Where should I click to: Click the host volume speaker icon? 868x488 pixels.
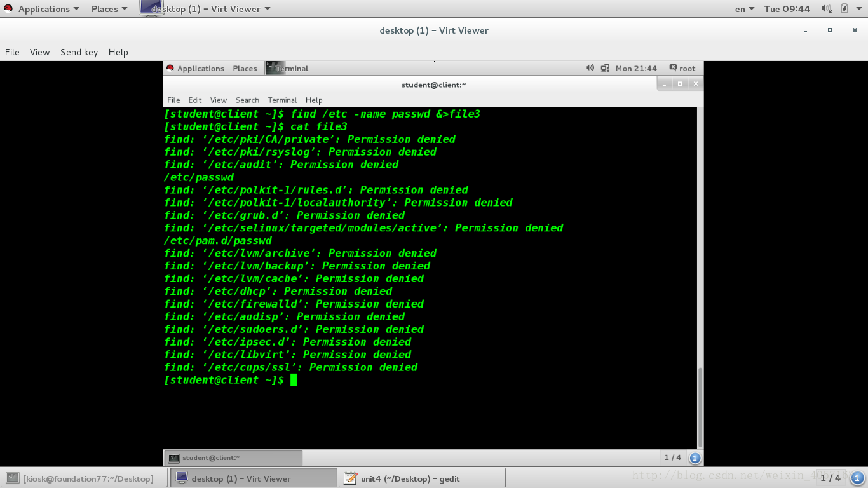tap(826, 9)
